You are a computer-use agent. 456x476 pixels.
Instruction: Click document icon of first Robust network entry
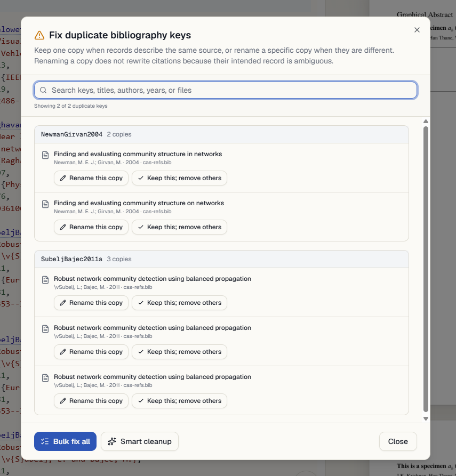(45, 280)
